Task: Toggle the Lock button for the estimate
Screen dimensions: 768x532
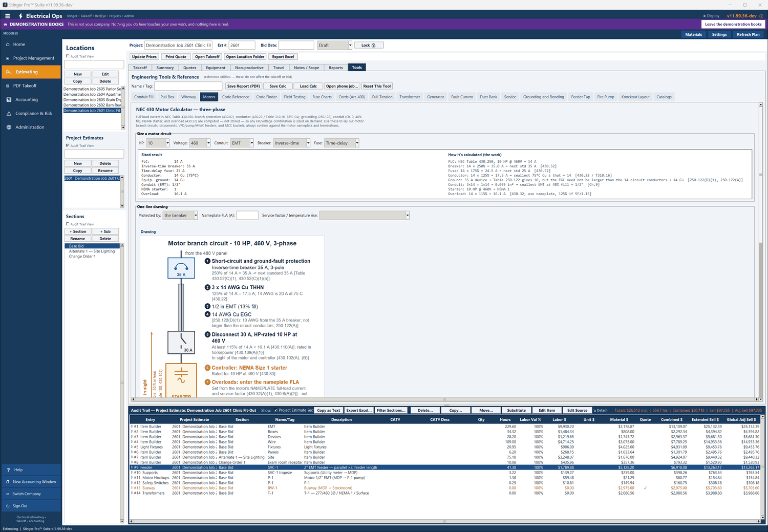Action: pyautogui.click(x=369, y=45)
